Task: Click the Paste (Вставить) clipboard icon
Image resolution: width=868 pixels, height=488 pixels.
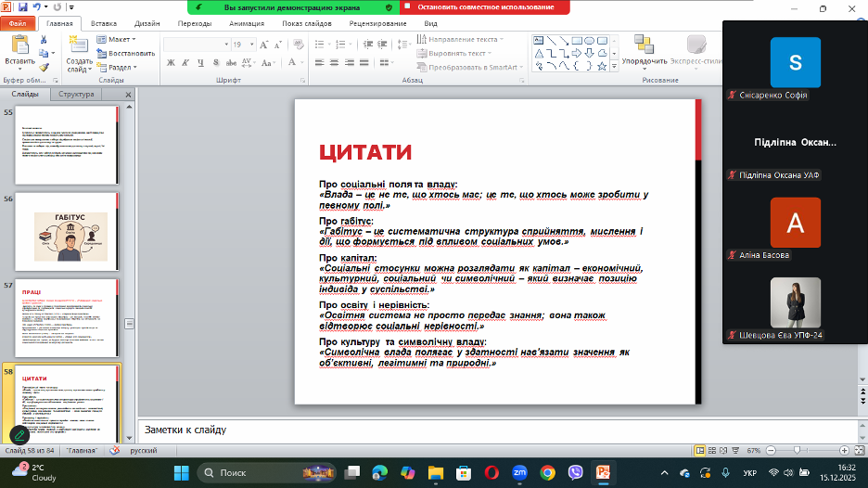Action: [x=19, y=46]
